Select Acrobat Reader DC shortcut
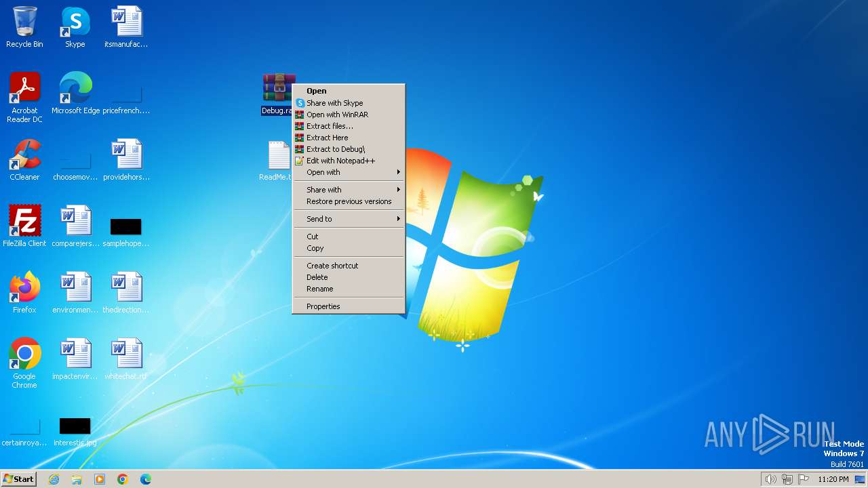This screenshot has height=488, width=868. click(24, 98)
